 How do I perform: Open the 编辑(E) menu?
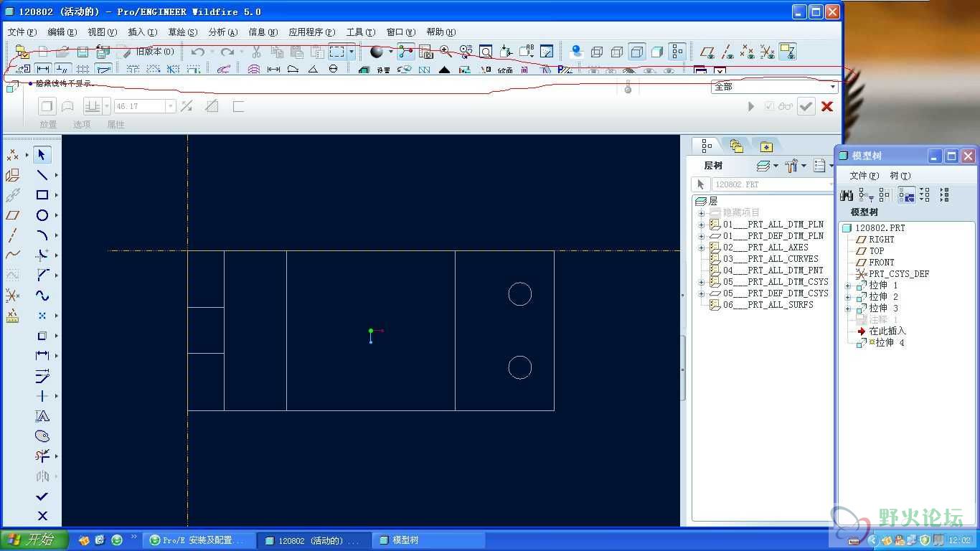click(62, 32)
